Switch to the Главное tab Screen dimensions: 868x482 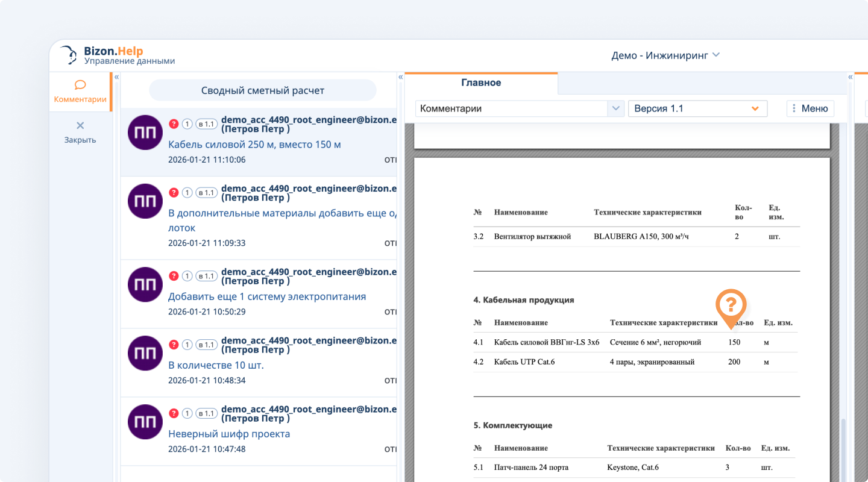click(481, 83)
